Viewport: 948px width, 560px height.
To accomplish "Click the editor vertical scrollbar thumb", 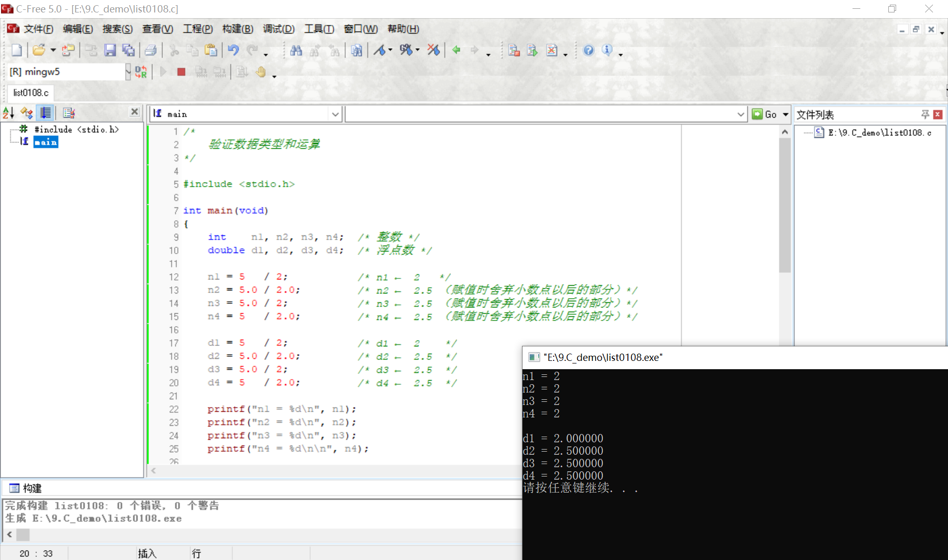I will pos(785,205).
